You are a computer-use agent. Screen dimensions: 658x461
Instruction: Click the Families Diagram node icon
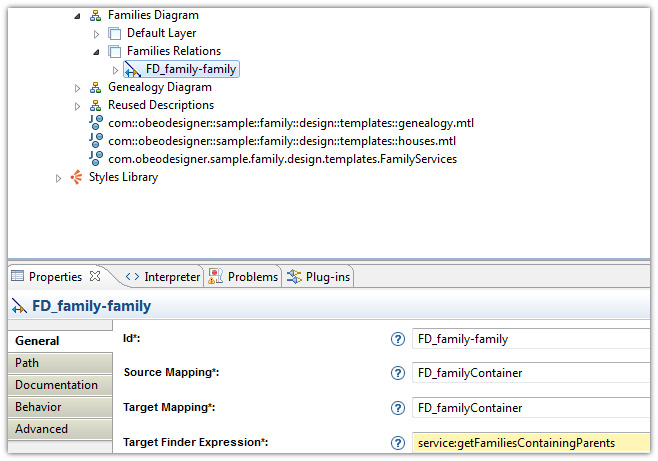(x=96, y=15)
